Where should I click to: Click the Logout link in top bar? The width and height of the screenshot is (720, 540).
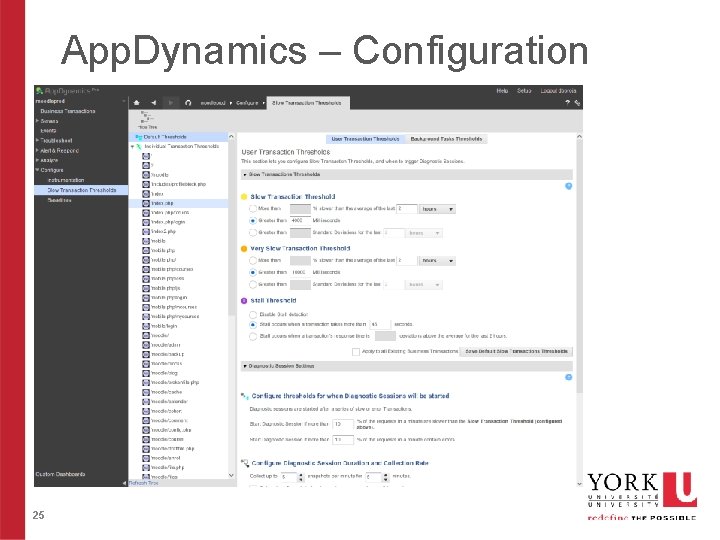point(558,91)
